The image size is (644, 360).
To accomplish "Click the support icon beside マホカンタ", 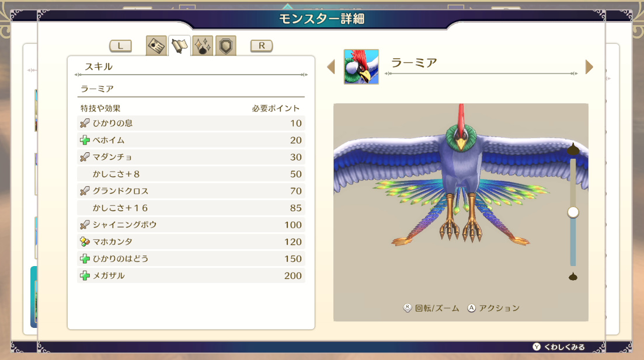I will click(85, 242).
